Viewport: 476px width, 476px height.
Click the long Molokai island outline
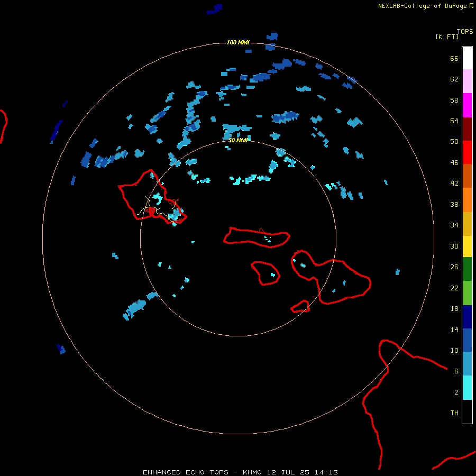(x=257, y=237)
